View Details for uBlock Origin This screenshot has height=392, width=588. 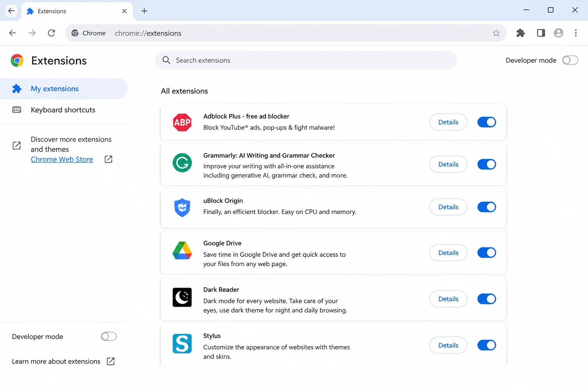click(x=448, y=207)
